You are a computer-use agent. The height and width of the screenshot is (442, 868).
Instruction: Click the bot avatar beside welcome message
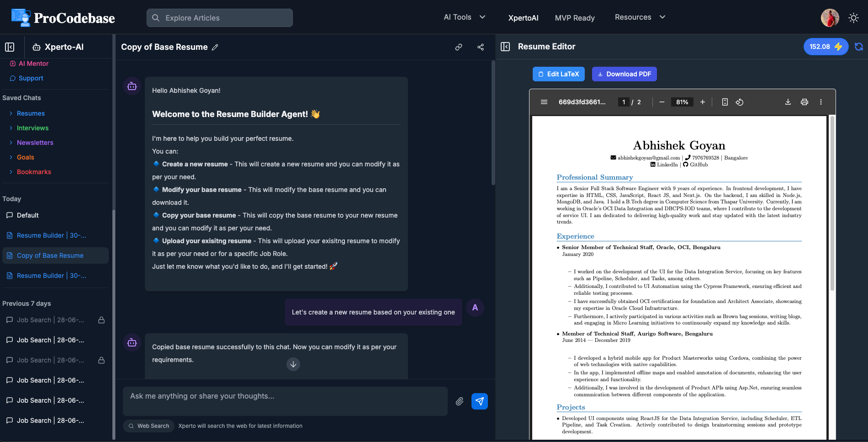[132, 86]
